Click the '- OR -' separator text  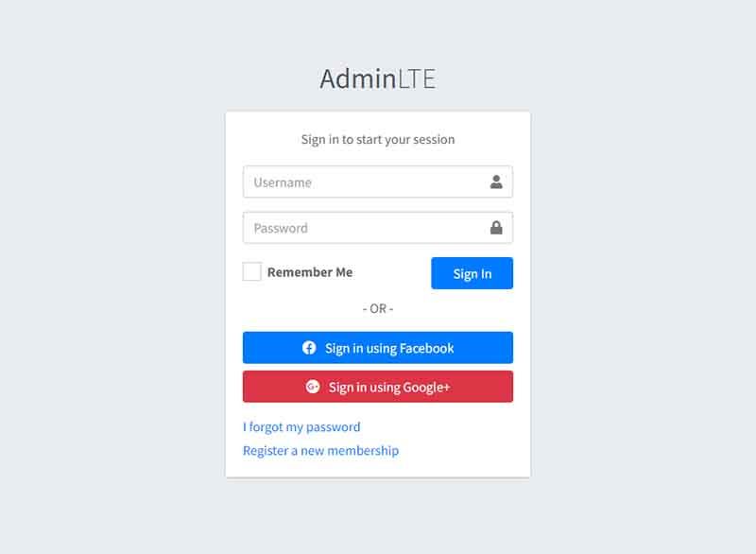coord(377,308)
